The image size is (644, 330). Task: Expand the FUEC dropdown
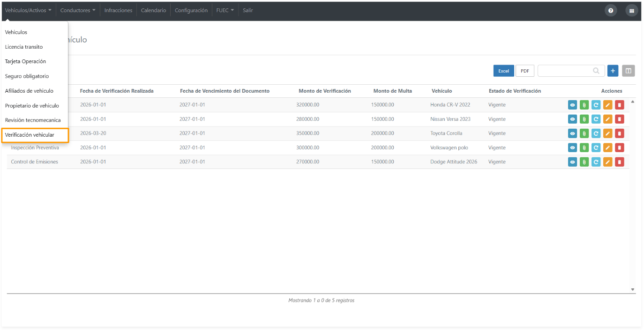[225, 10]
